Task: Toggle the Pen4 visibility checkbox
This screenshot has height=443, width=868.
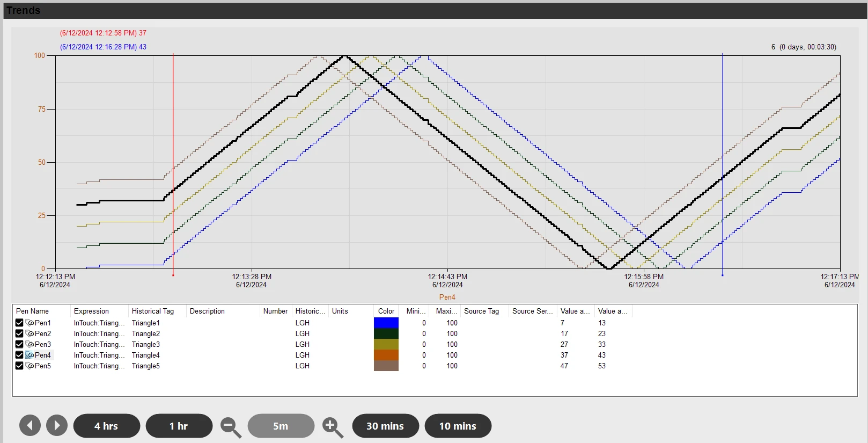Action: (19, 355)
